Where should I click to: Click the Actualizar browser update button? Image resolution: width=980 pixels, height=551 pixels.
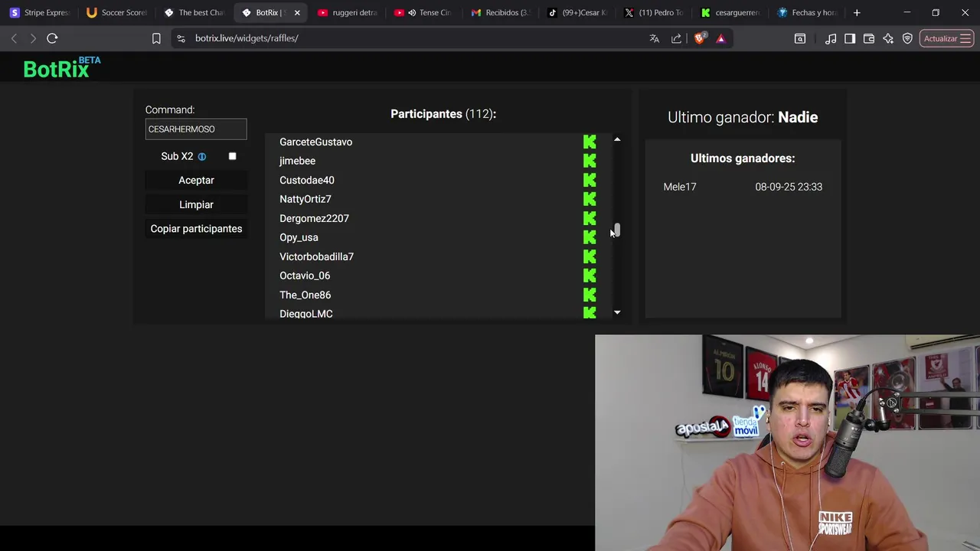click(946, 38)
